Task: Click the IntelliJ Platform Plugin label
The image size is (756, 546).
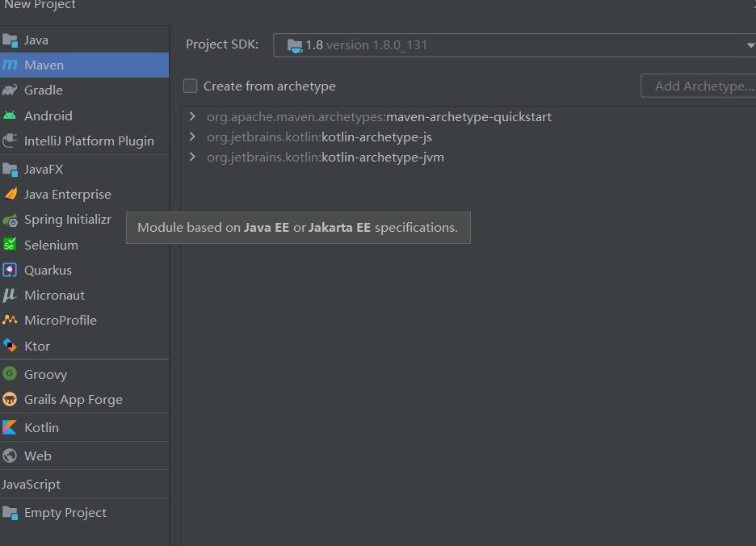Action: 89,141
